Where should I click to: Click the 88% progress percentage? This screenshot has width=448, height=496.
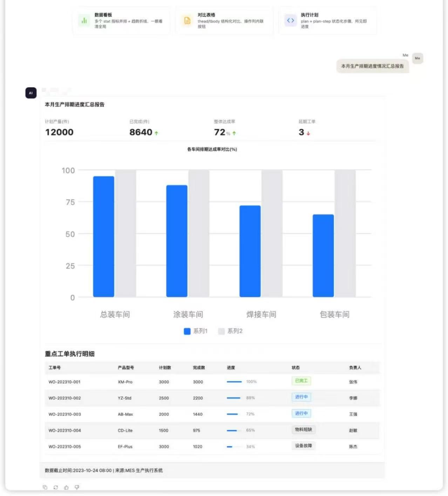(250, 398)
